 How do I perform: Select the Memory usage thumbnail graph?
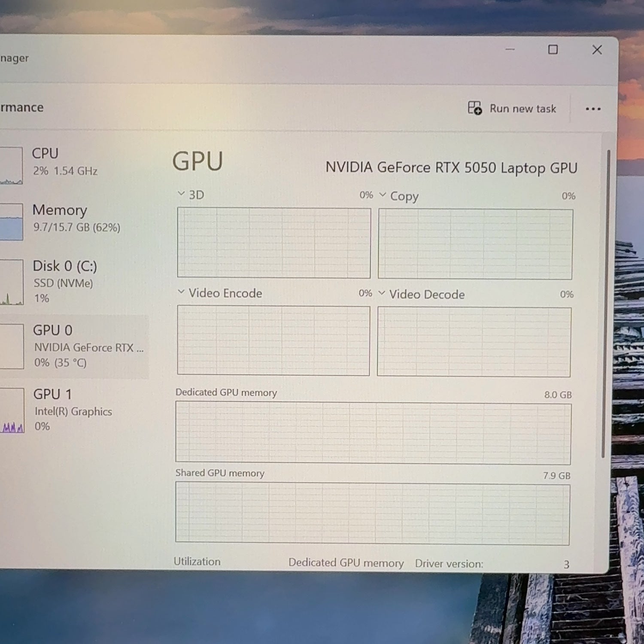tap(11, 222)
